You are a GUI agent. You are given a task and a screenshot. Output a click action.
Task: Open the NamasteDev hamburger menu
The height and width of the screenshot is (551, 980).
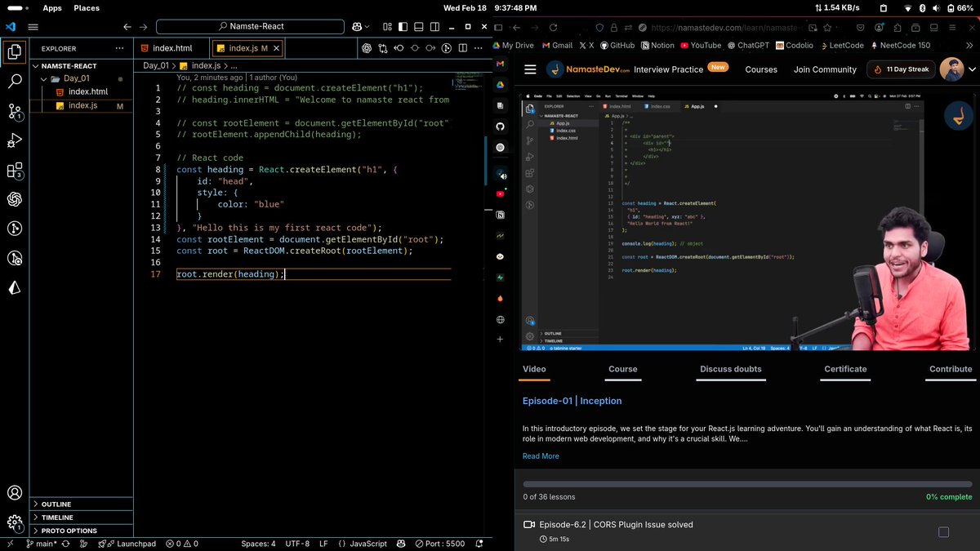click(530, 69)
